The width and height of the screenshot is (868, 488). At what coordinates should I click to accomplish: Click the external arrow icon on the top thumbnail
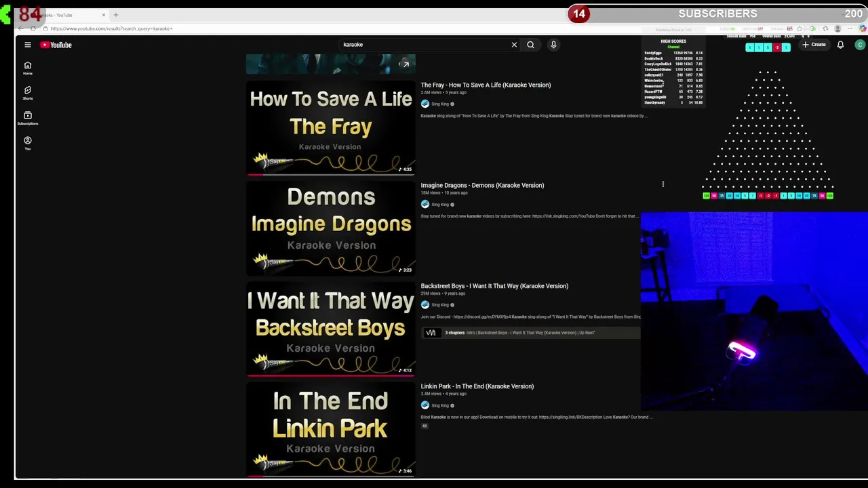pyautogui.click(x=405, y=64)
